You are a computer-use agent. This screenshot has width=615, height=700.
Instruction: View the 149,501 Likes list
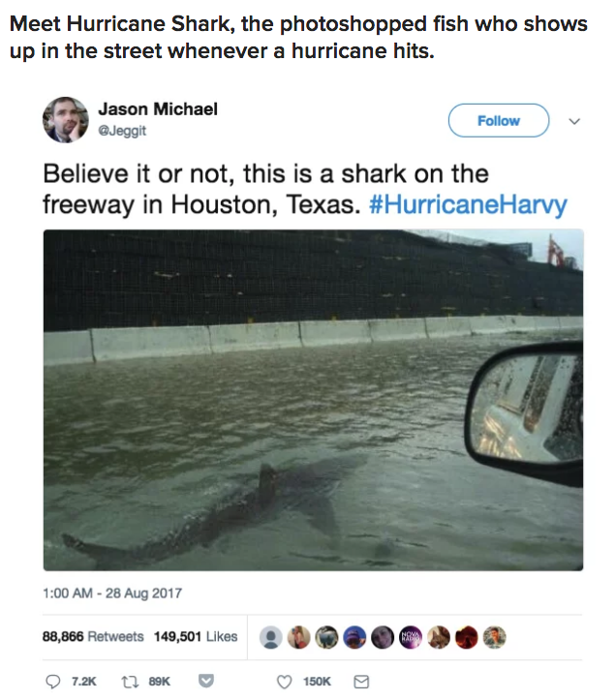pos(195,636)
